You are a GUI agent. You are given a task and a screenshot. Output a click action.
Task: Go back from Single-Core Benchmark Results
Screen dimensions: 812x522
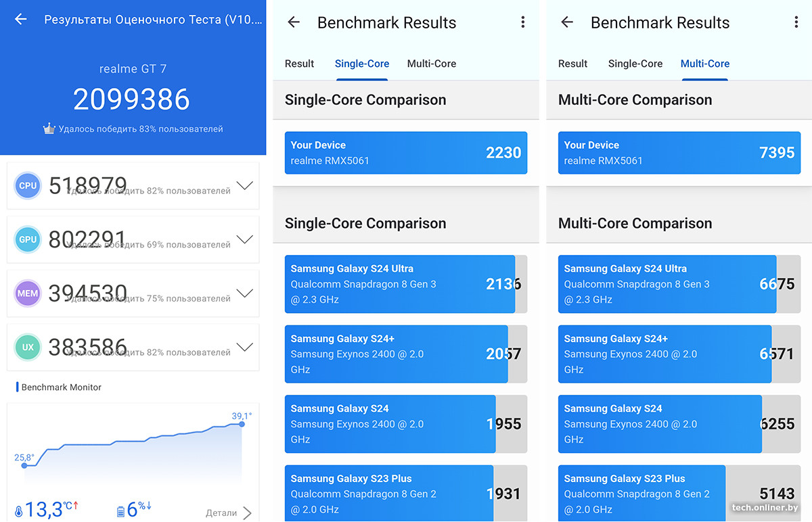[x=294, y=22]
